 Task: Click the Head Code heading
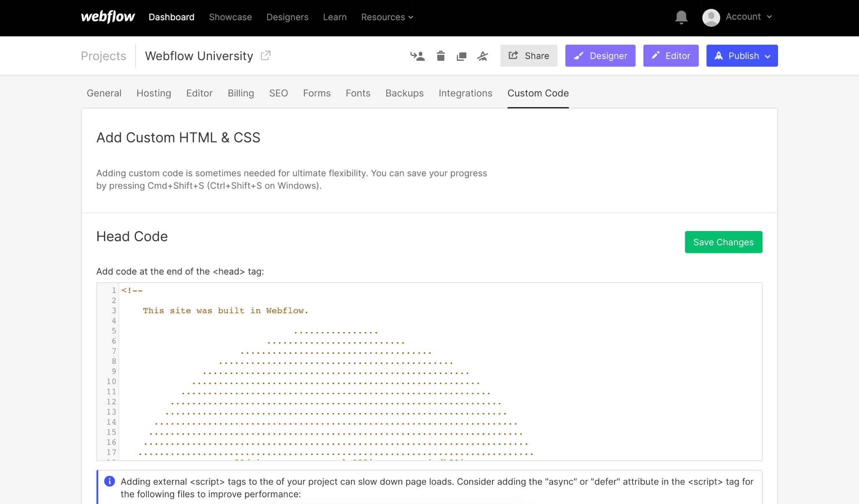coord(132,236)
